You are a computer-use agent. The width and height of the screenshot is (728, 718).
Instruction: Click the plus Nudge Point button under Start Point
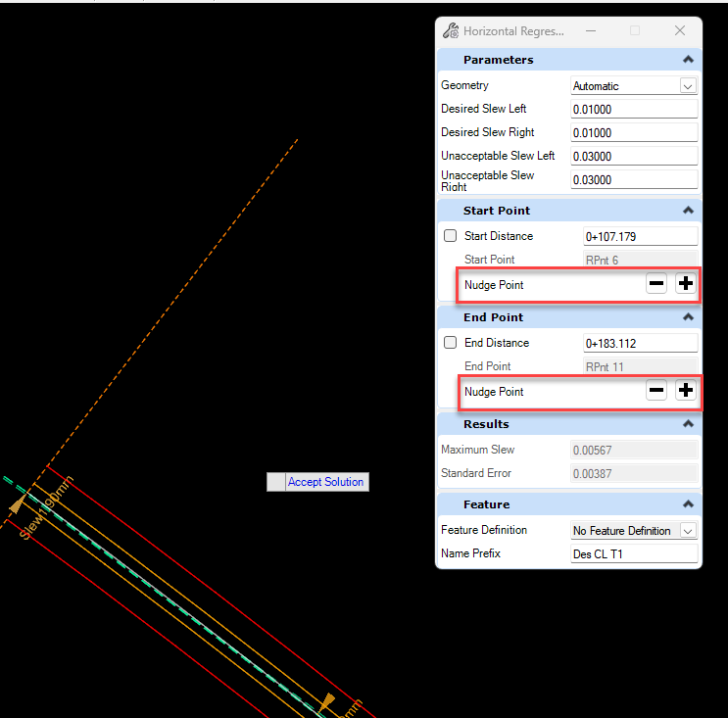pyautogui.click(x=685, y=283)
